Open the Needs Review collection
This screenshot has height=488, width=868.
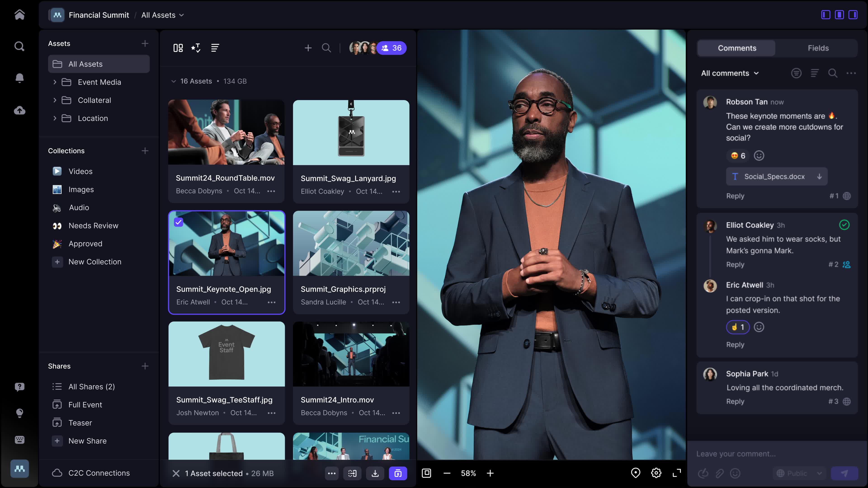[x=93, y=225]
